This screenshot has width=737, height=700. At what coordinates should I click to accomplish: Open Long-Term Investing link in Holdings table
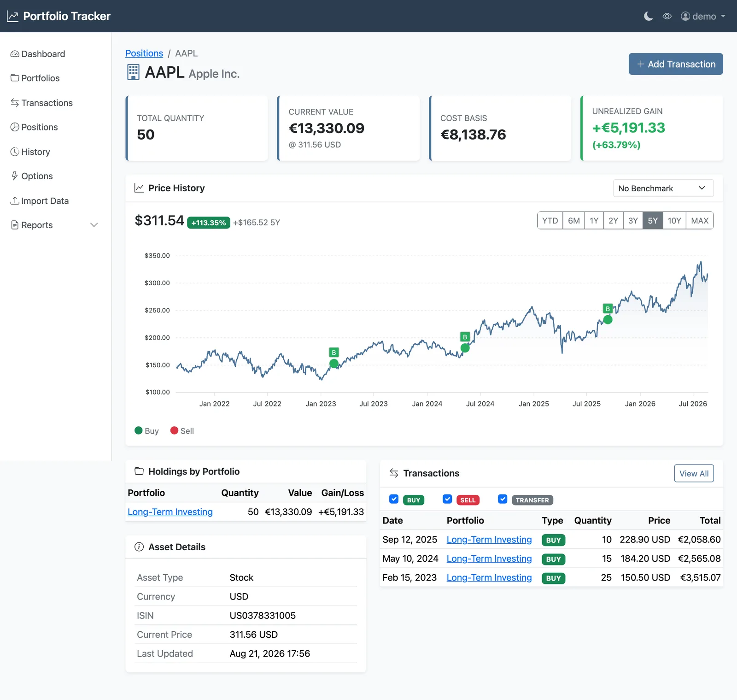point(170,512)
